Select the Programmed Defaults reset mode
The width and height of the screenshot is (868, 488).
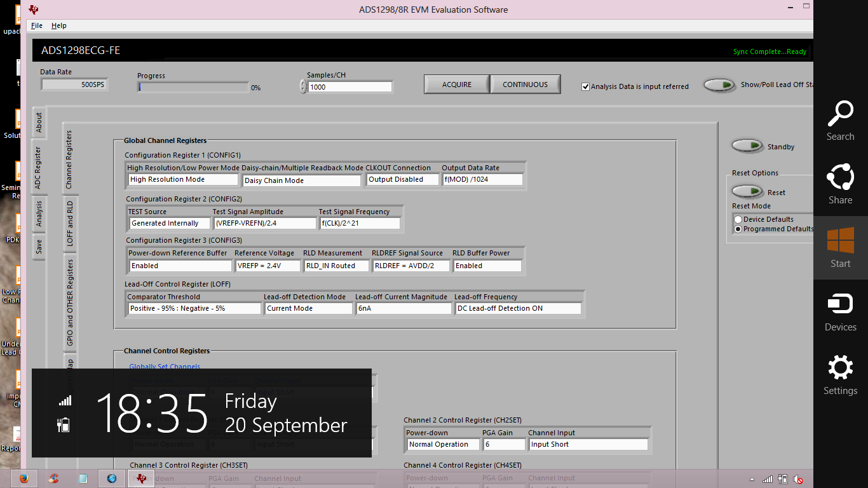(x=738, y=229)
